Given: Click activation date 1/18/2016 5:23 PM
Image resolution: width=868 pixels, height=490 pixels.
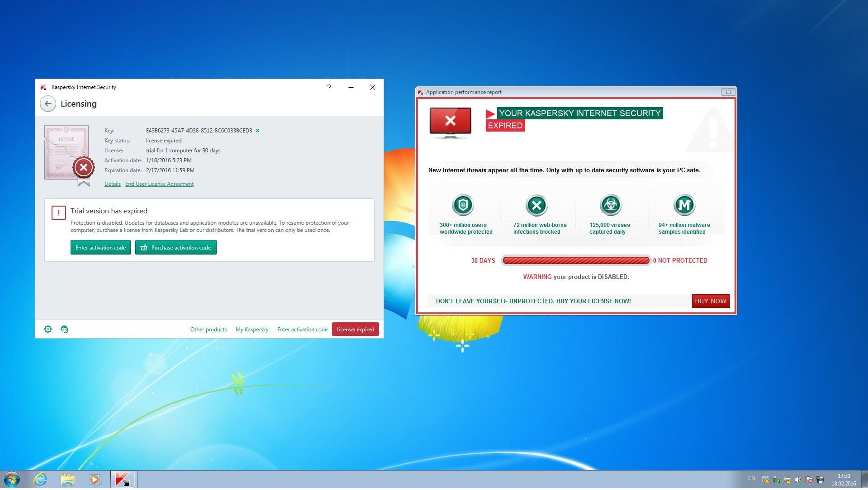Looking at the screenshot, I should [169, 160].
